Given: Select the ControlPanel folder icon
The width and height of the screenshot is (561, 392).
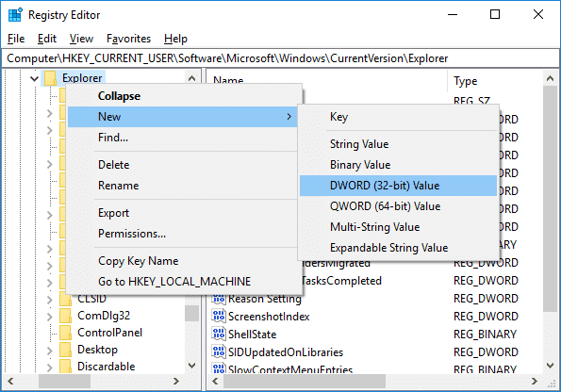Looking at the screenshot, I should (x=66, y=333).
